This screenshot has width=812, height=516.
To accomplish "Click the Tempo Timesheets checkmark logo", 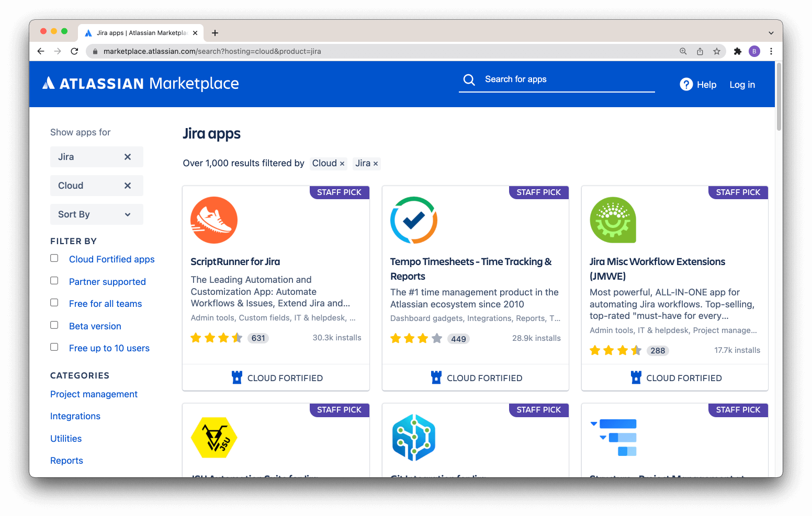I will 413,220.
